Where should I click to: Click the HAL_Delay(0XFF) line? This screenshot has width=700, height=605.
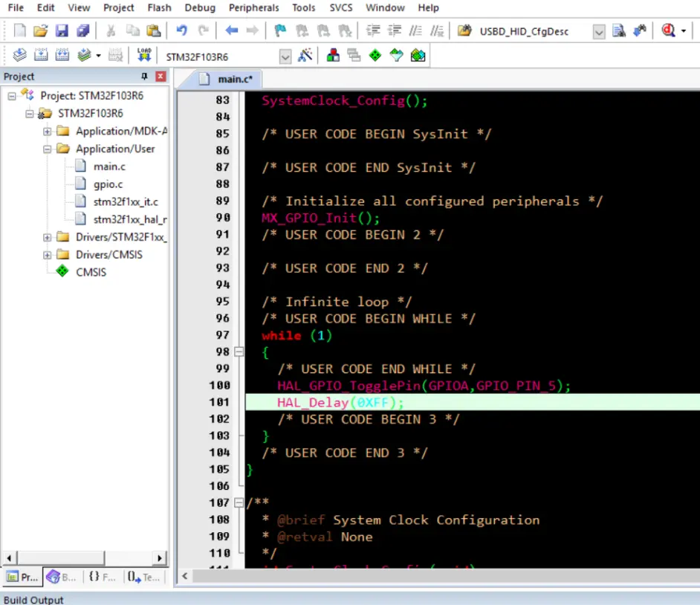coord(340,403)
